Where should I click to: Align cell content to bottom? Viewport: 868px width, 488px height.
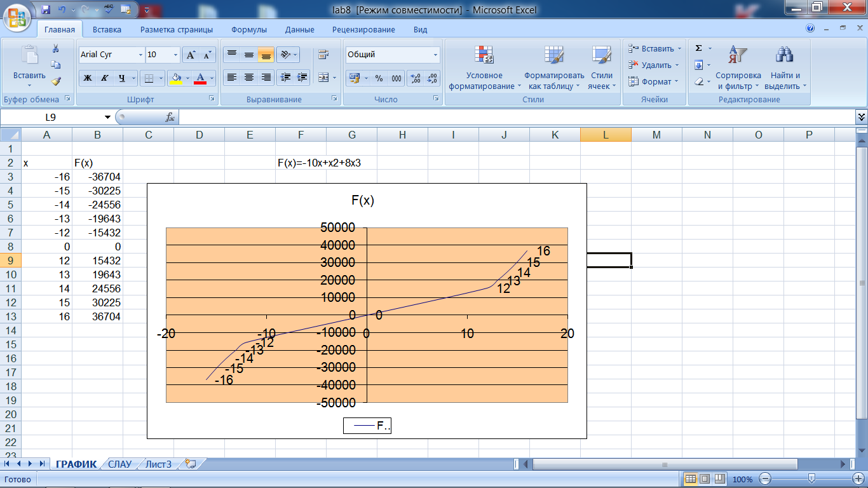click(x=266, y=55)
